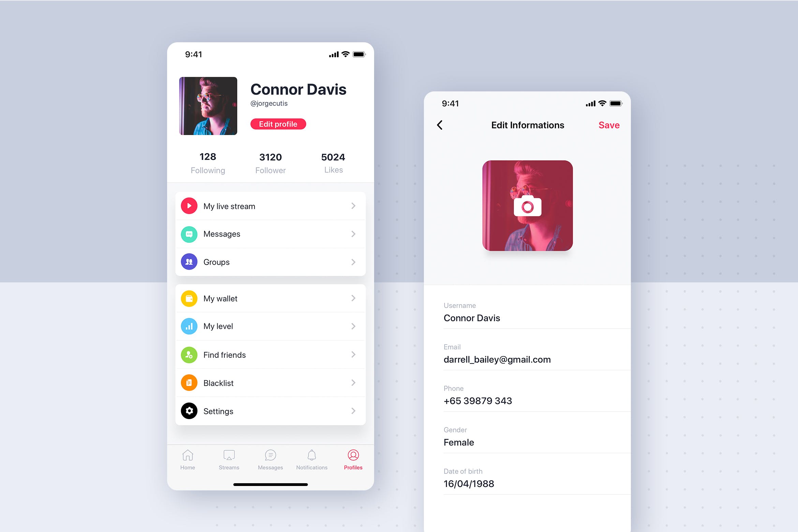The height and width of the screenshot is (532, 798).
Task: Tap the live stream icon
Action: 189,206
